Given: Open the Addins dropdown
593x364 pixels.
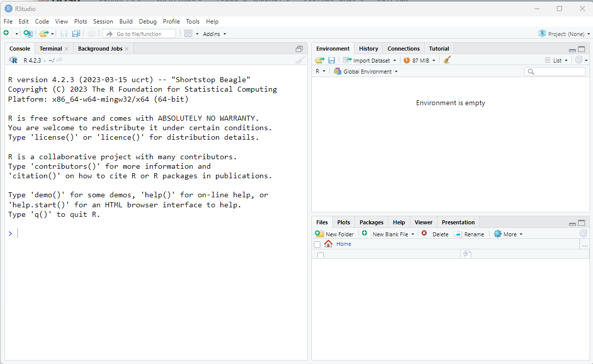Looking at the screenshot, I should (215, 34).
